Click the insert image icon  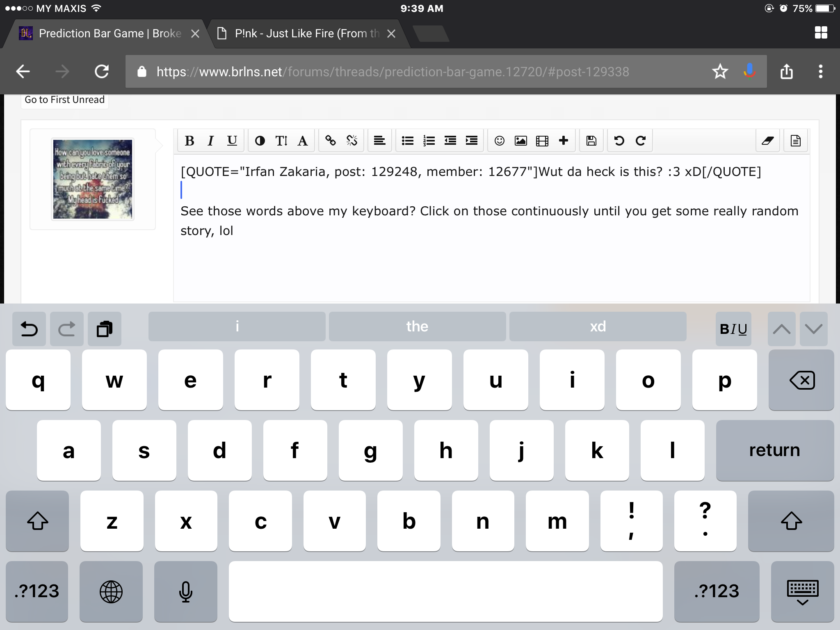[521, 141]
